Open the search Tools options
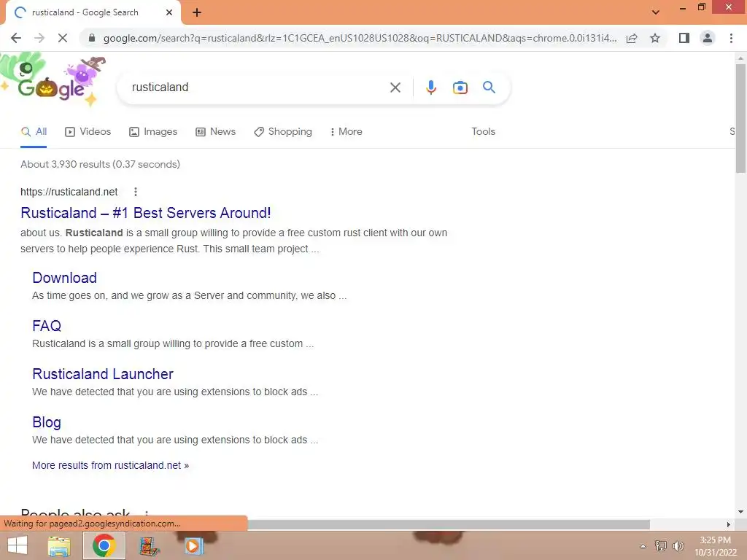This screenshot has width=747, height=560. pyautogui.click(x=483, y=132)
